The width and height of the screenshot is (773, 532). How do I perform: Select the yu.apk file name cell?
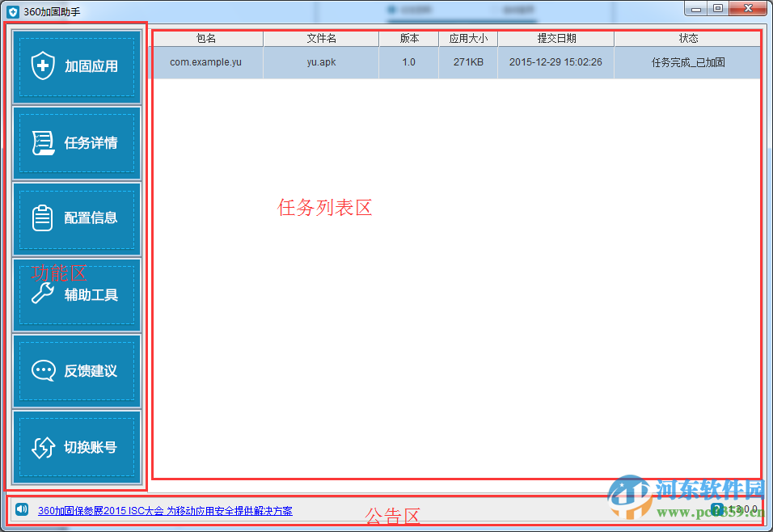point(321,62)
